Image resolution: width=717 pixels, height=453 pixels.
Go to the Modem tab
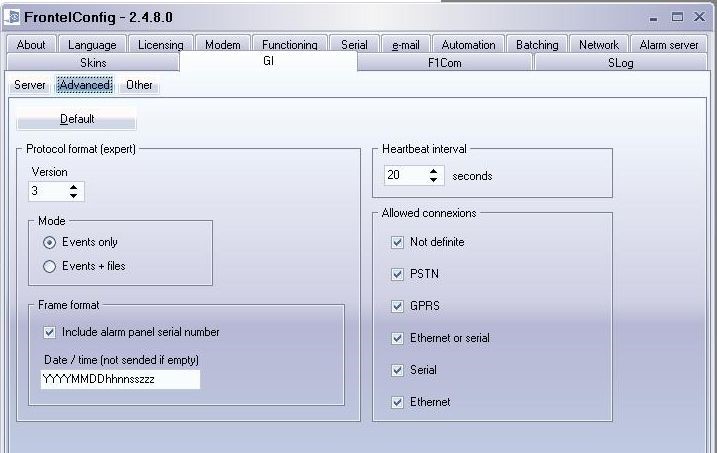coord(223,45)
